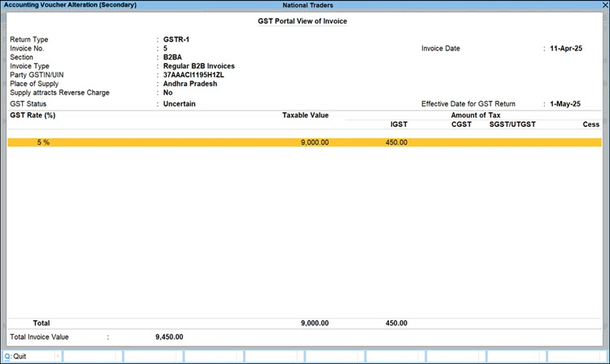Click the SGST/UTGST column header
Image resolution: width=610 pixels, height=364 pixels.
pyautogui.click(x=512, y=124)
